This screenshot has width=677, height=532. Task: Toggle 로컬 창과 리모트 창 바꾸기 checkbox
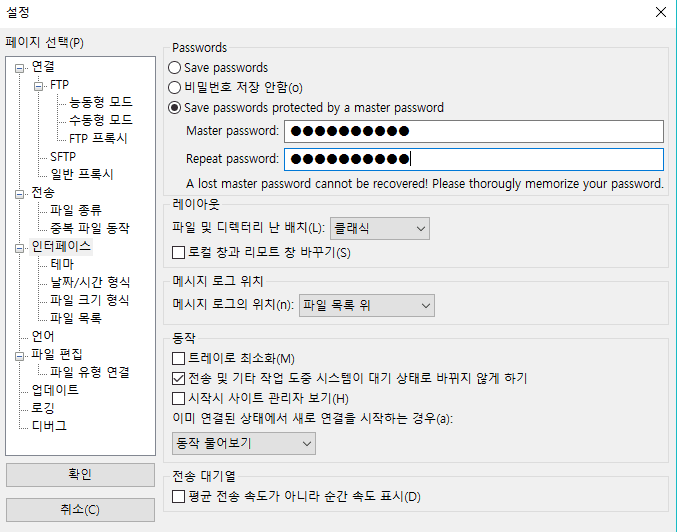pyautogui.click(x=178, y=253)
